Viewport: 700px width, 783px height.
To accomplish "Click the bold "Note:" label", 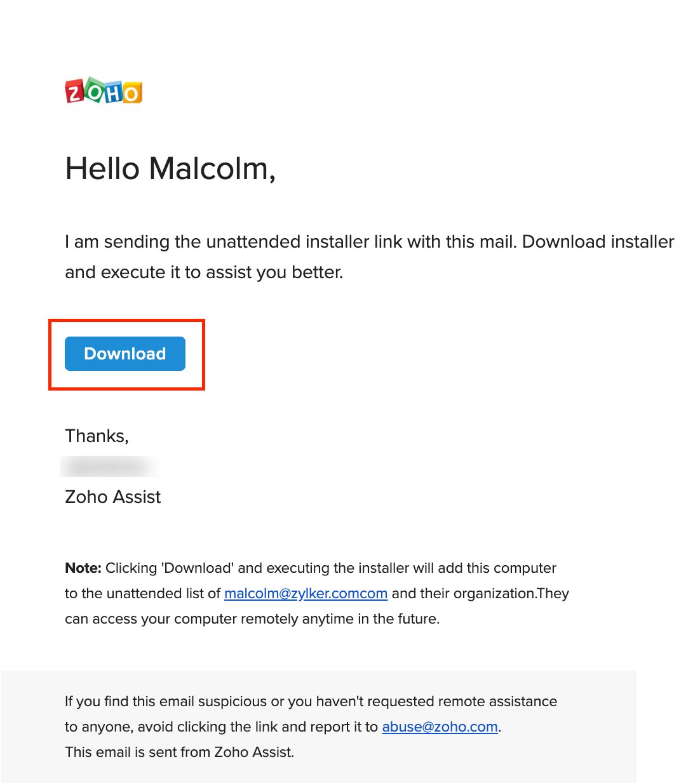I will 83,568.
